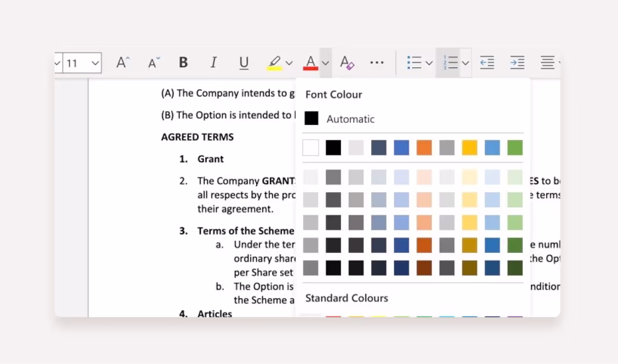Click the 'Articles' list item
The image size is (618, 364).
[215, 314]
